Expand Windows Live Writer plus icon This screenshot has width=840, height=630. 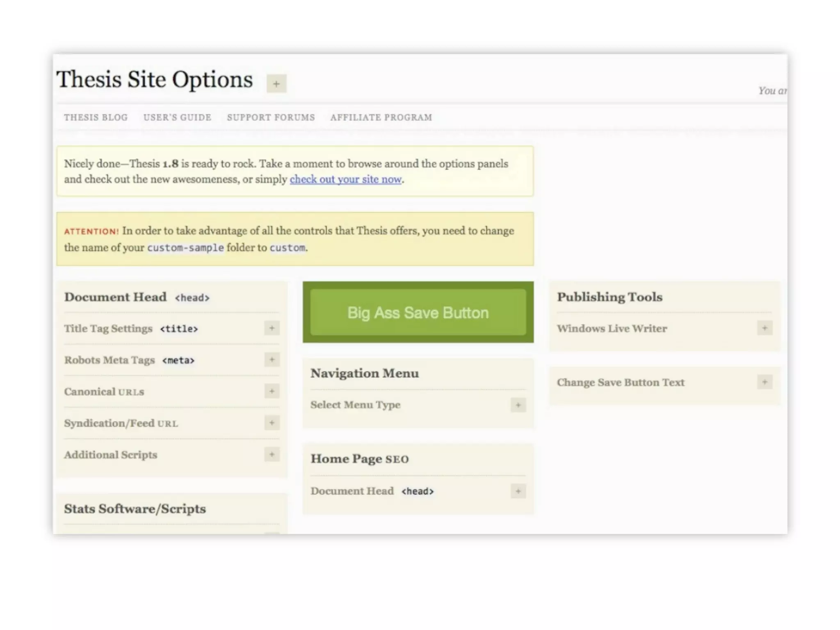point(765,328)
